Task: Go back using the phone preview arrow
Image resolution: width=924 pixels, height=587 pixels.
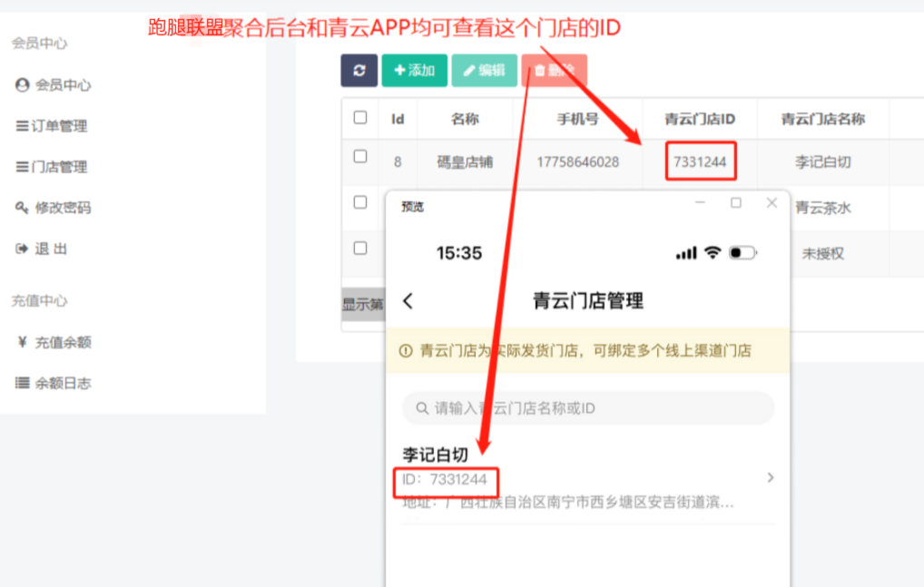Action: pos(408,301)
